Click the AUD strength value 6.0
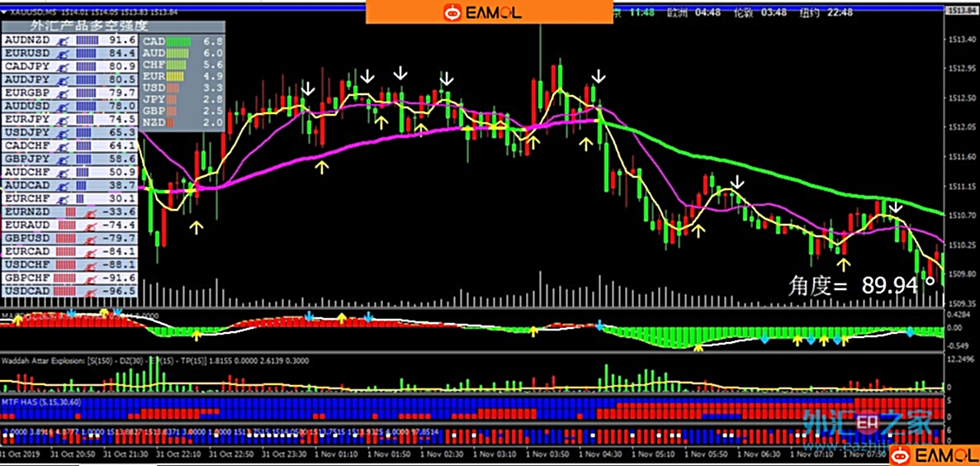This screenshot has height=466, width=980. 215,53
